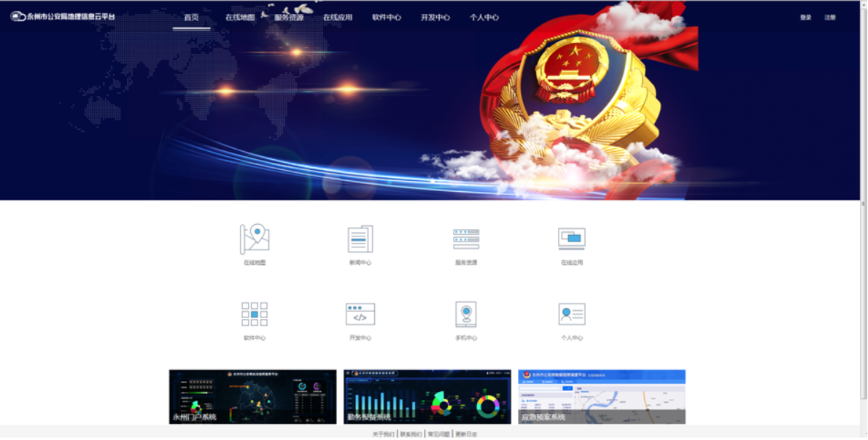Viewport: 868px width, 440px height.
Task: Click the 登录 login link
Action: (805, 18)
